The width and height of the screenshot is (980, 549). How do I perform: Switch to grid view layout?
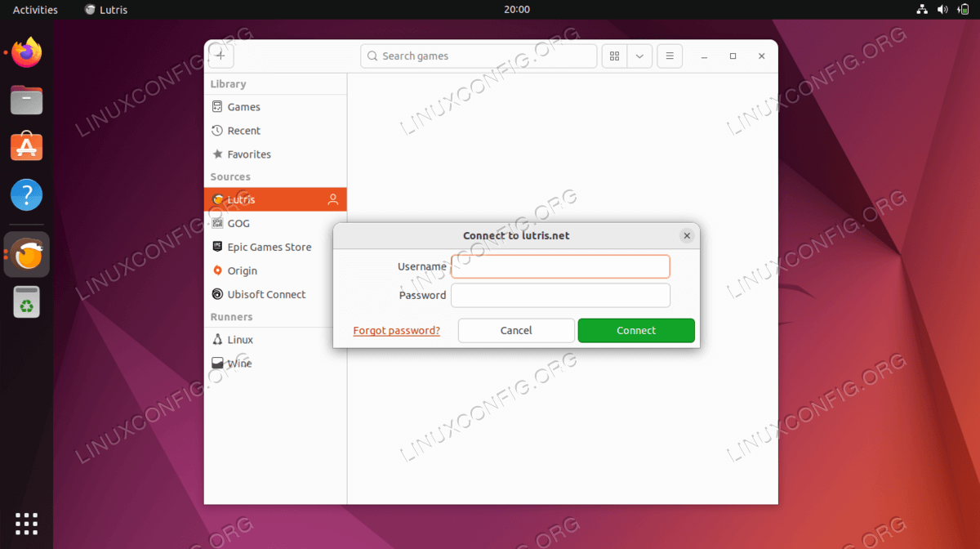tap(615, 56)
